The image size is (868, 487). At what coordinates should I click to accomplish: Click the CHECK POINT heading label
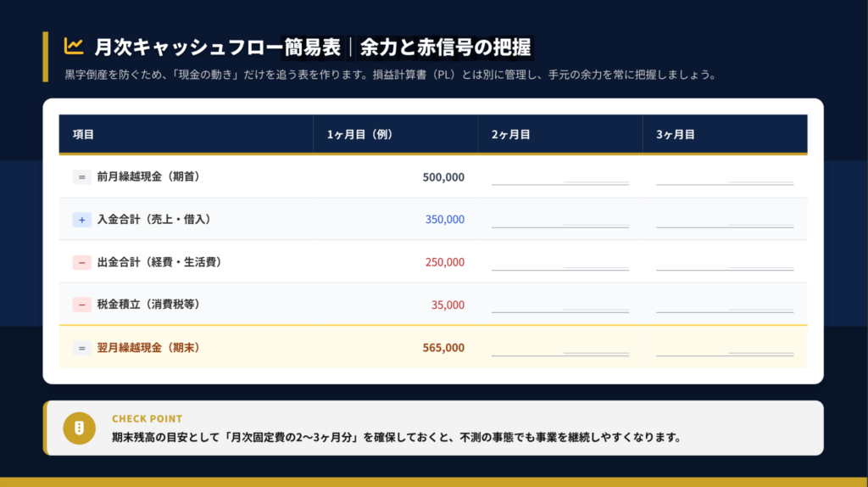pos(147,418)
